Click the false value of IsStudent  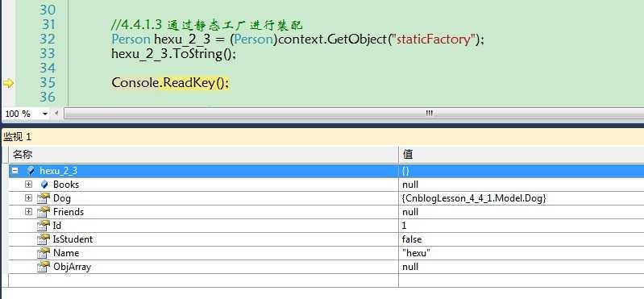coord(412,239)
